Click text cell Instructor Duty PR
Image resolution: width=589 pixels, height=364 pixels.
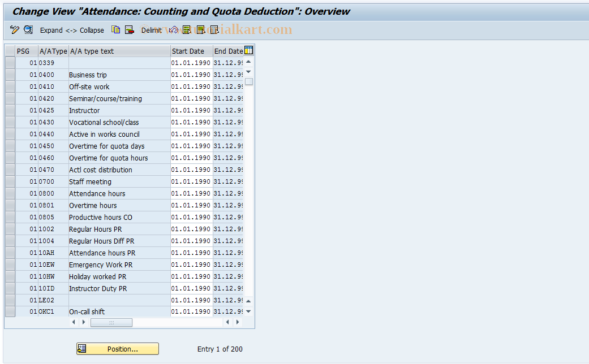point(119,289)
